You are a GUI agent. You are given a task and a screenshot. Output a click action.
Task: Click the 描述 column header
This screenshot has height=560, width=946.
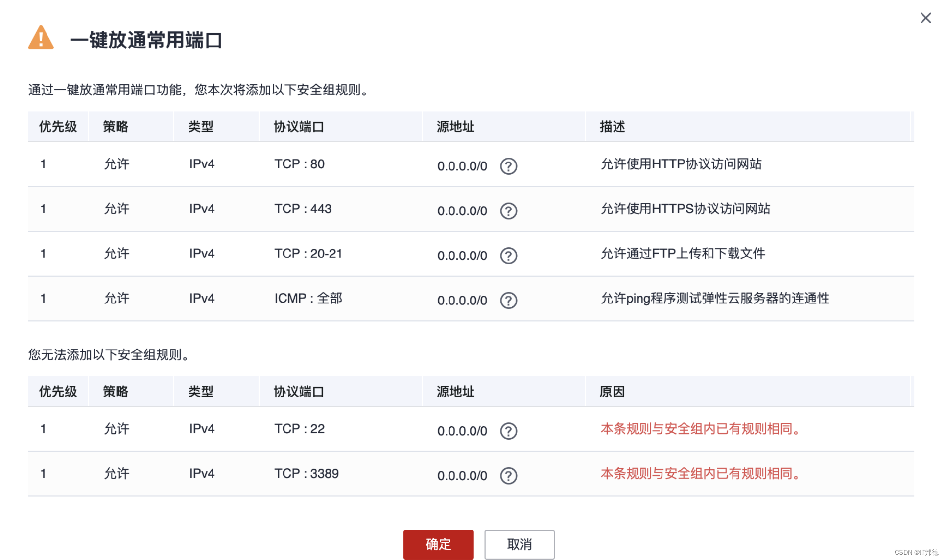coord(612,127)
